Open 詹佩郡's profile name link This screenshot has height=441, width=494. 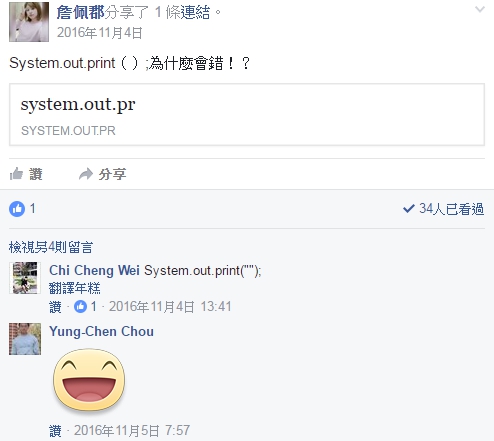(x=80, y=13)
